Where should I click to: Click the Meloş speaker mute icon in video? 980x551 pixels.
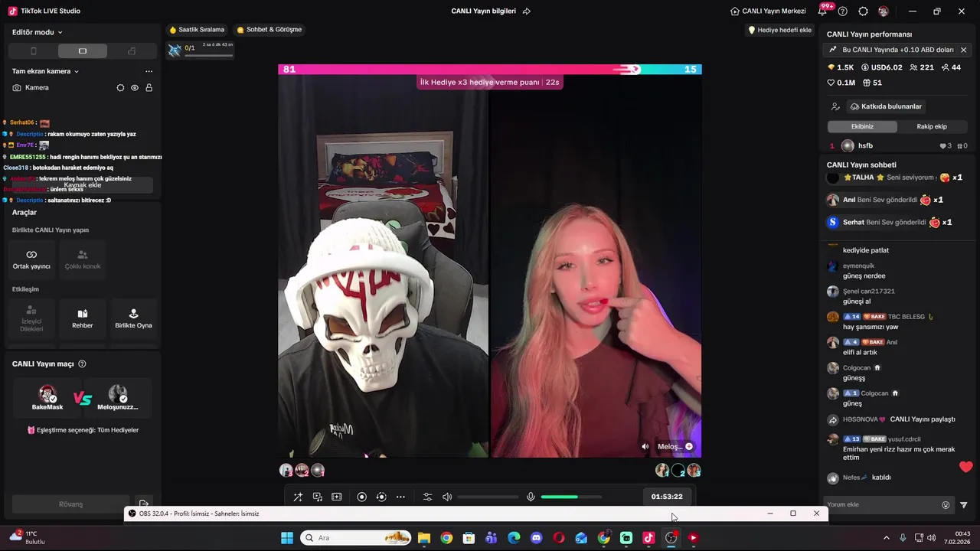[645, 447]
